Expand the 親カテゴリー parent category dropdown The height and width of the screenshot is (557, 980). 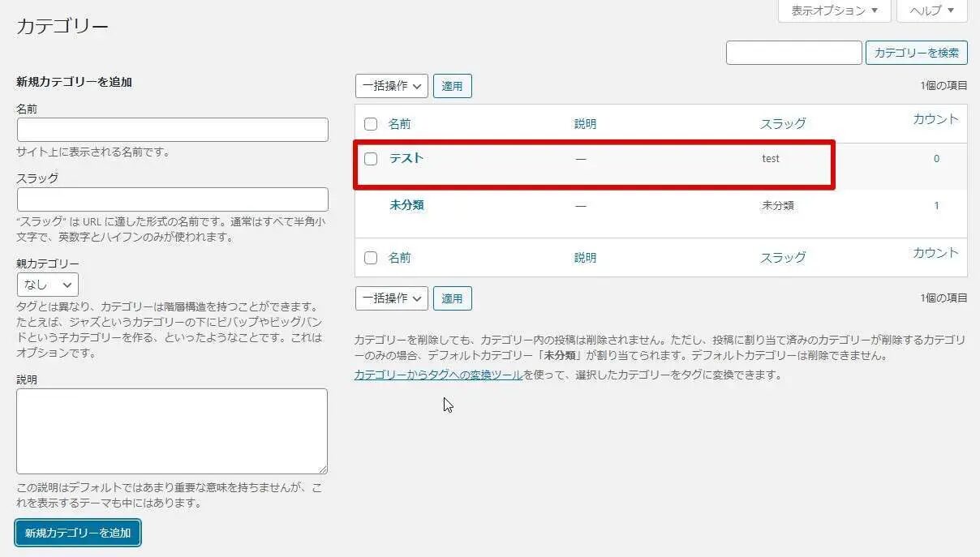click(x=48, y=285)
